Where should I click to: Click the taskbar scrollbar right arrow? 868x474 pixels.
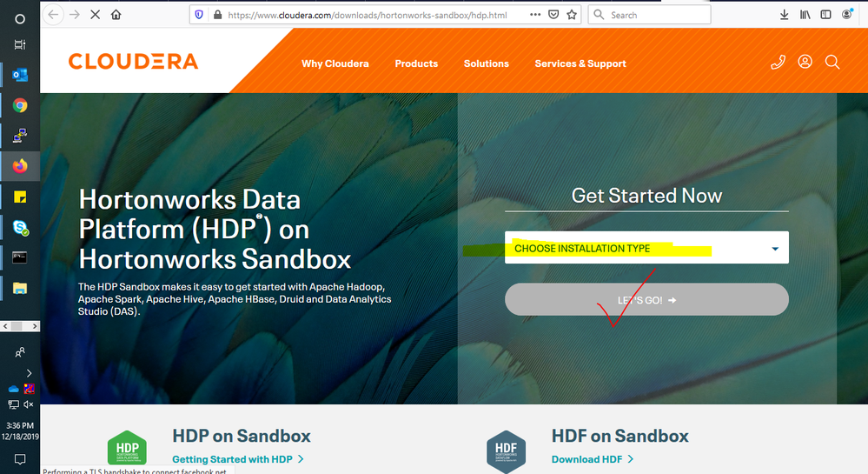click(35, 326)
